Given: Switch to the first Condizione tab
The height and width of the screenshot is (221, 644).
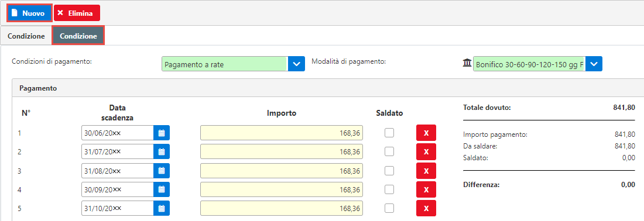Looking at the screenshot, I should [x=26, y=36].
